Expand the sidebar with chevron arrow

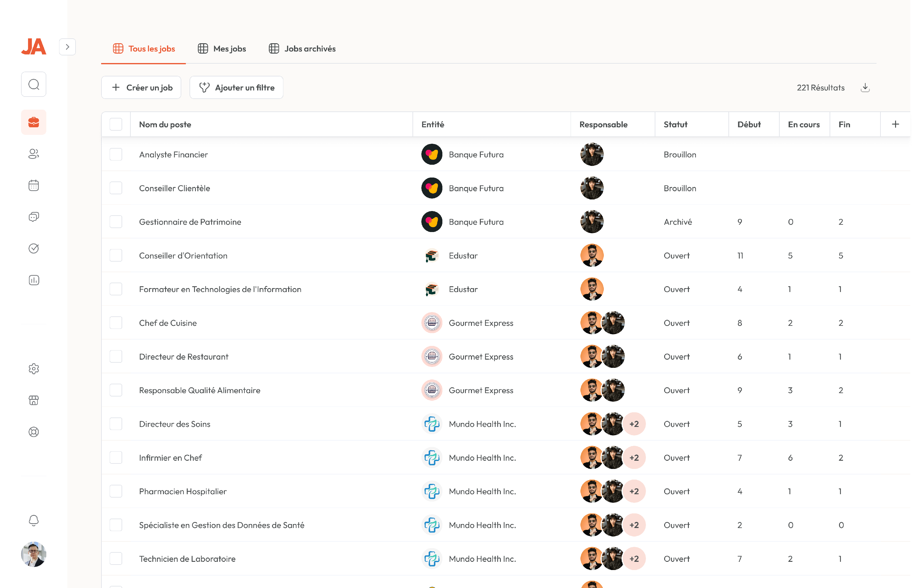coord(67,47)
